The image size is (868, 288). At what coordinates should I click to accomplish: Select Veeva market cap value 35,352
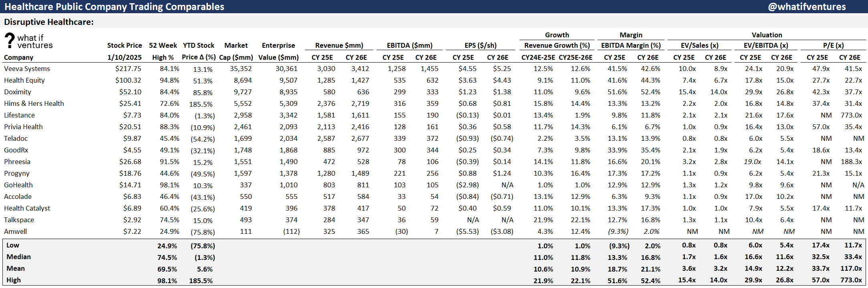pyautogui.click(x=241, y=69)
